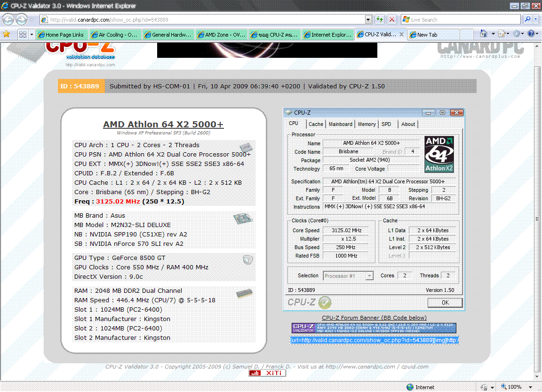
Task: Click the Favorites star icon
Action: click(7, 34)
